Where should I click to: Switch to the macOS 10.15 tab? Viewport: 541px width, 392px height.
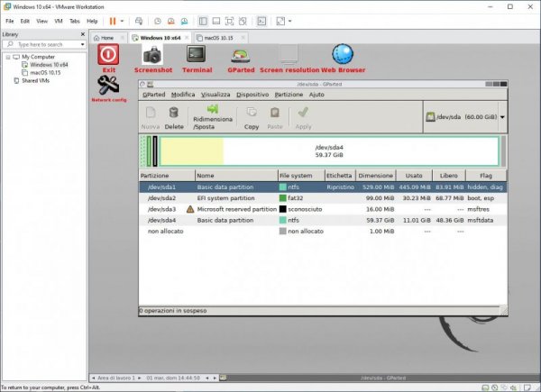(219, 38)
